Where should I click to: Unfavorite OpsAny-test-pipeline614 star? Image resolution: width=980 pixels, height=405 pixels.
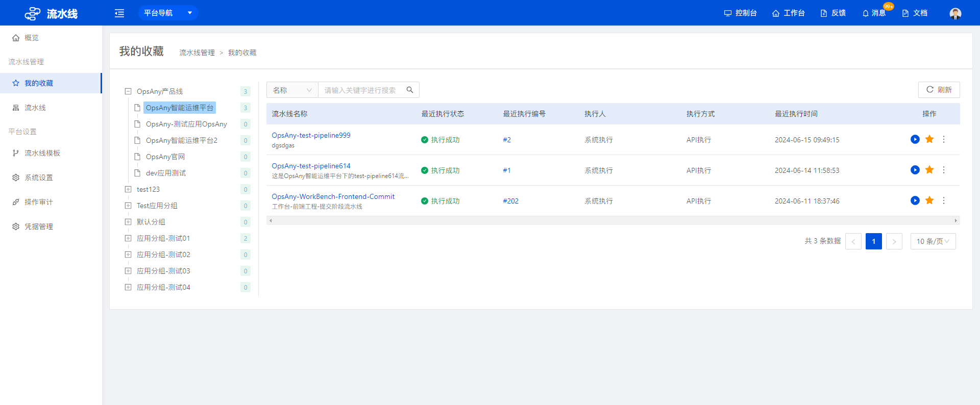(929, 170)
